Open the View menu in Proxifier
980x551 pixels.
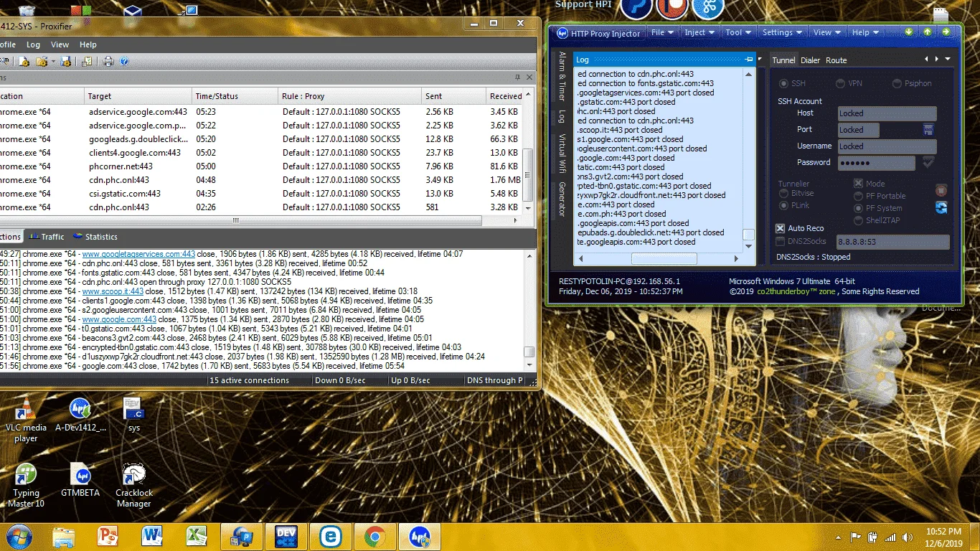pyautogui.click(x=60, y=44)
